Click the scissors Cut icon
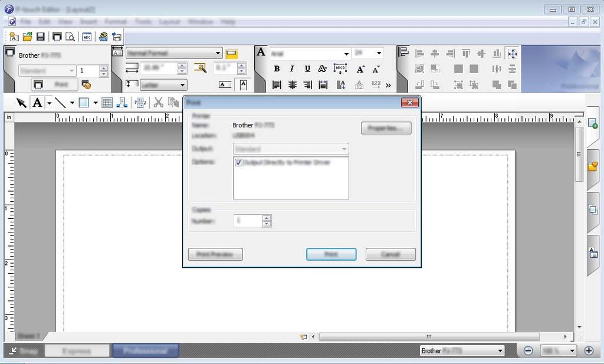This screenshot has height=364, width=604. click(x=158, y=103)
